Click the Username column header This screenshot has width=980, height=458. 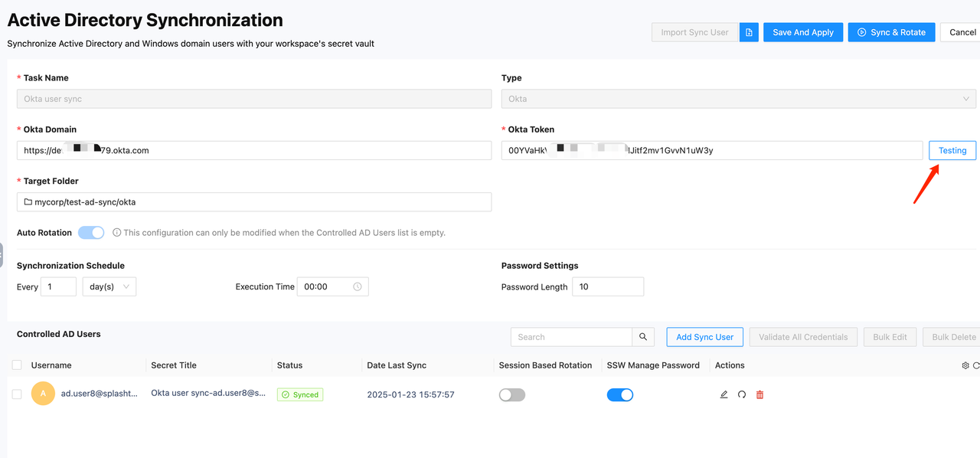tap(51, 365)
